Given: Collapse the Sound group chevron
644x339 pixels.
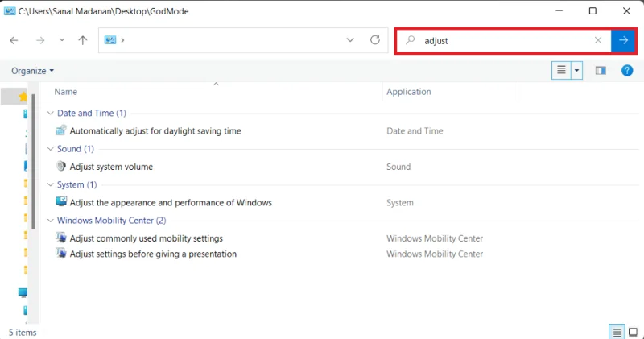Looking at the screenshot, I should pos(51,149).
